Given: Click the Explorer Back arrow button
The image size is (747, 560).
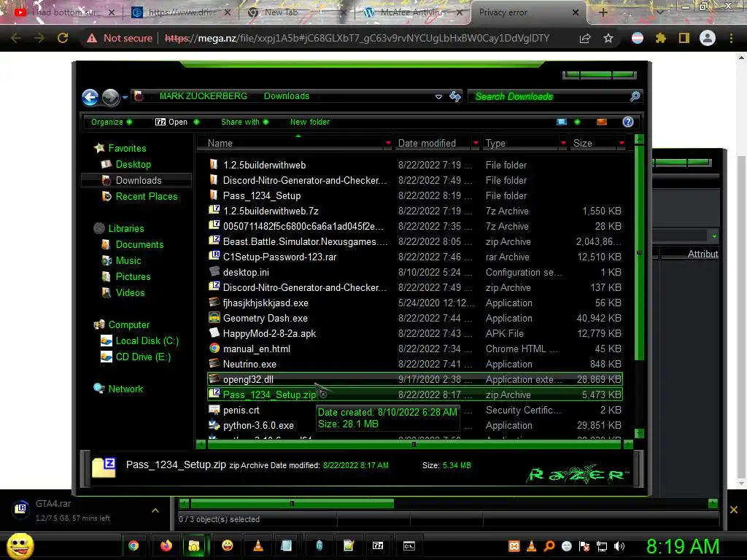Looking at the screenshot, I should (90, 97).
